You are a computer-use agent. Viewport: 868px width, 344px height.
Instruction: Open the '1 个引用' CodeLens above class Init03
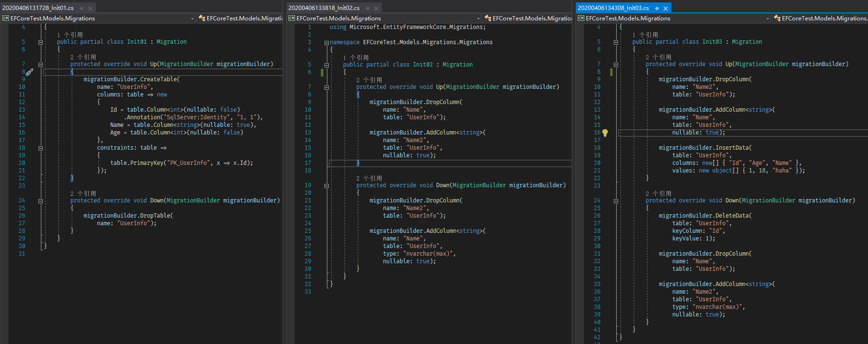pos(645,35)
